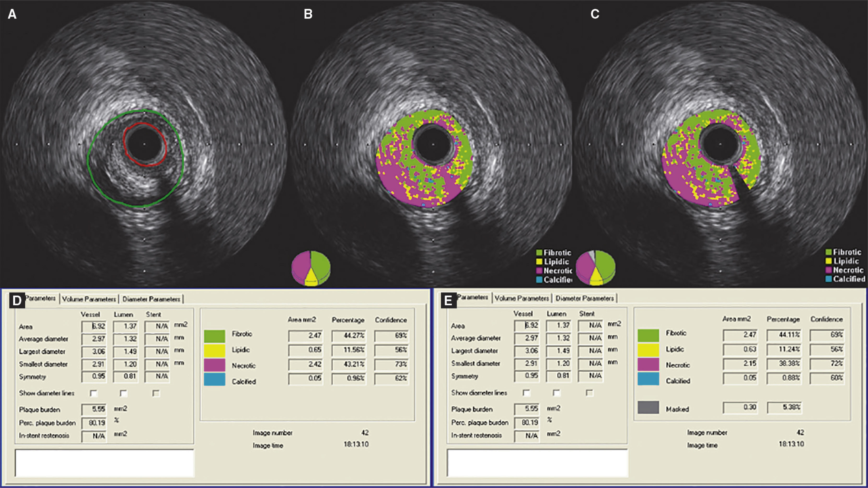The image size is (868, 488).
Task: Click Perc. plaque burden field in panel E
Action: pos(527,422)
